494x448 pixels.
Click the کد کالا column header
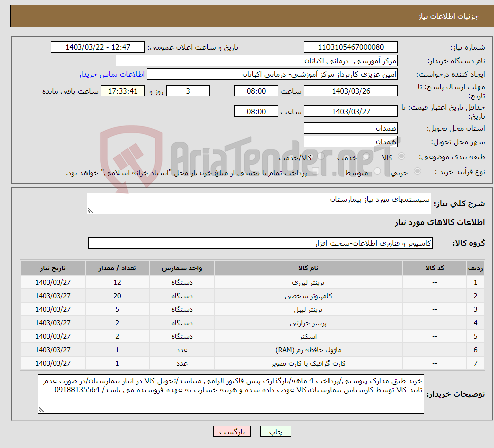tap(435, 268)
